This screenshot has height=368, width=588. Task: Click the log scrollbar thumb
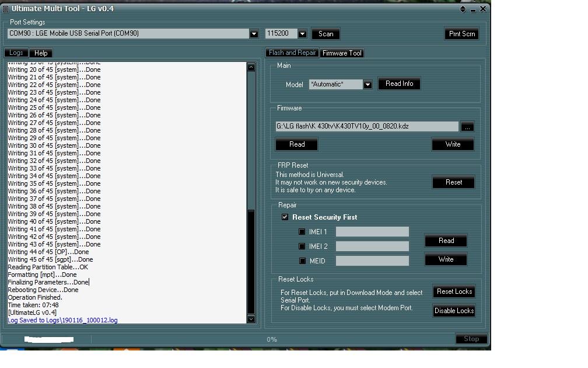[251, 262]
